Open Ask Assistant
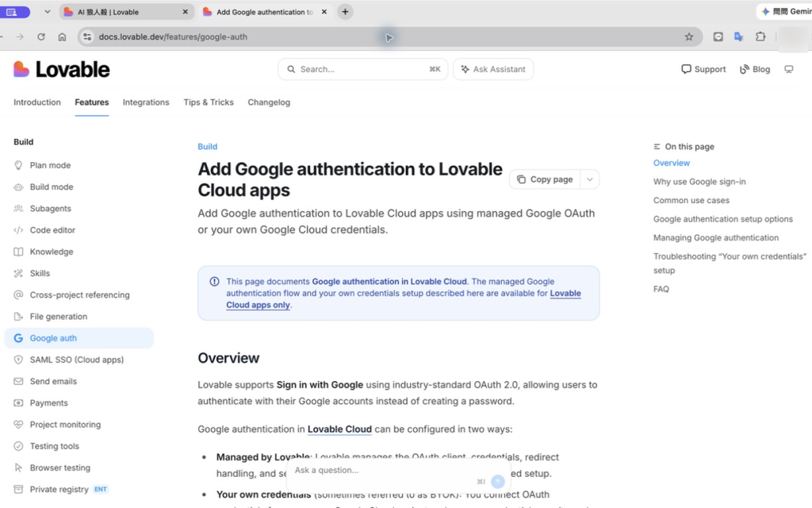The width and height of the screenshot is (812, 508). tap(493, 69)
